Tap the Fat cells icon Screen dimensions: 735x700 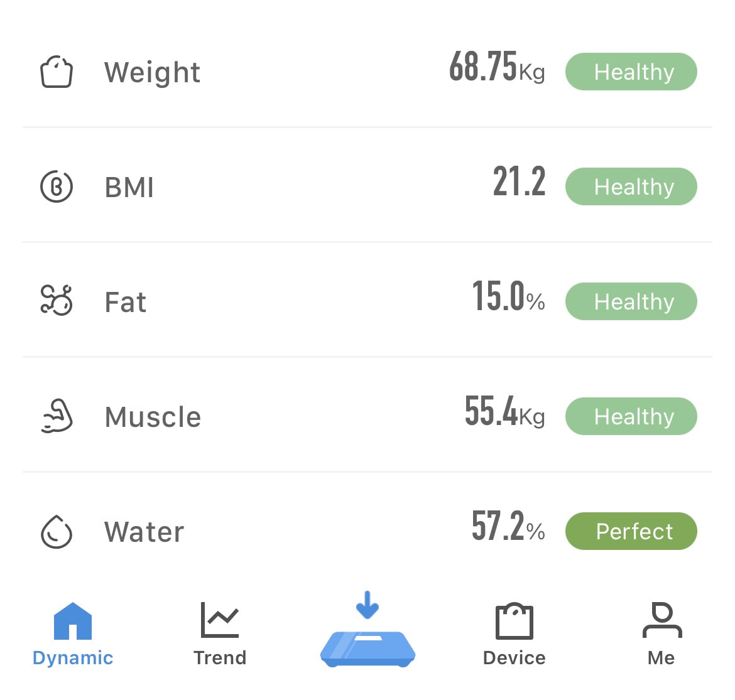(x=57, y=300)
